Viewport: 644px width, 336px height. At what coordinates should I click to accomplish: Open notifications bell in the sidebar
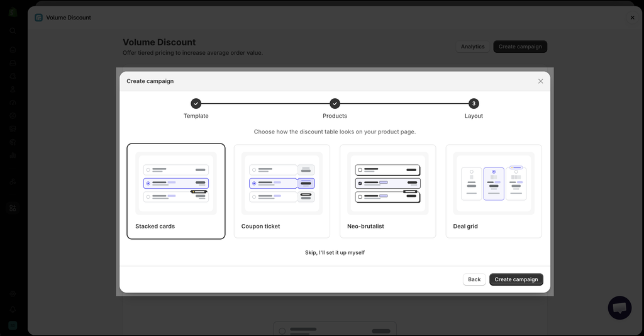[13, 310]
